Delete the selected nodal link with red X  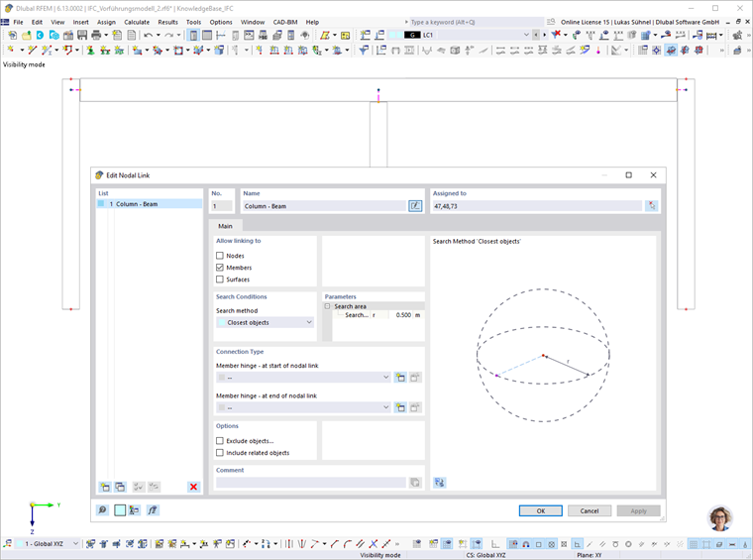[193, 487]
